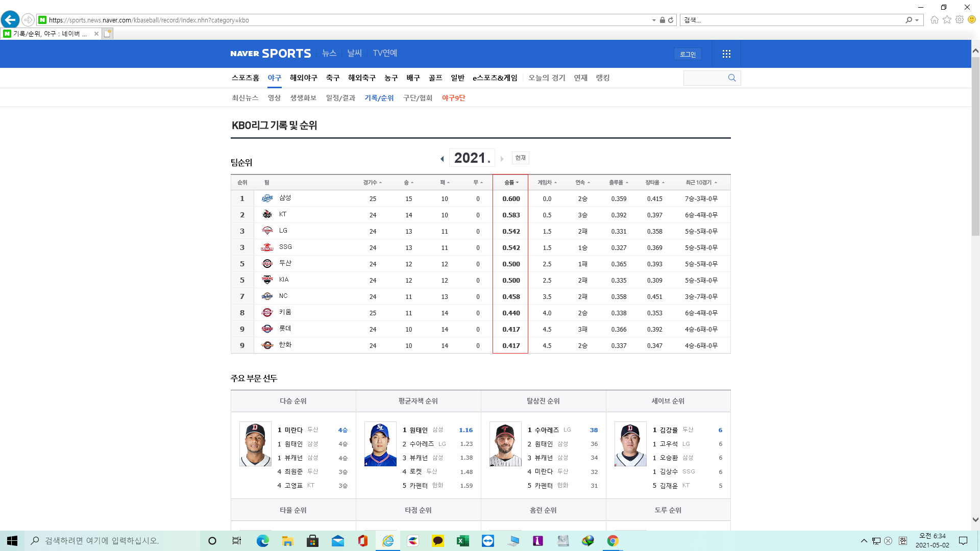Click player 미란다 in 다승 순위
This screenshot has width=980, height=551.
[293, 430]
